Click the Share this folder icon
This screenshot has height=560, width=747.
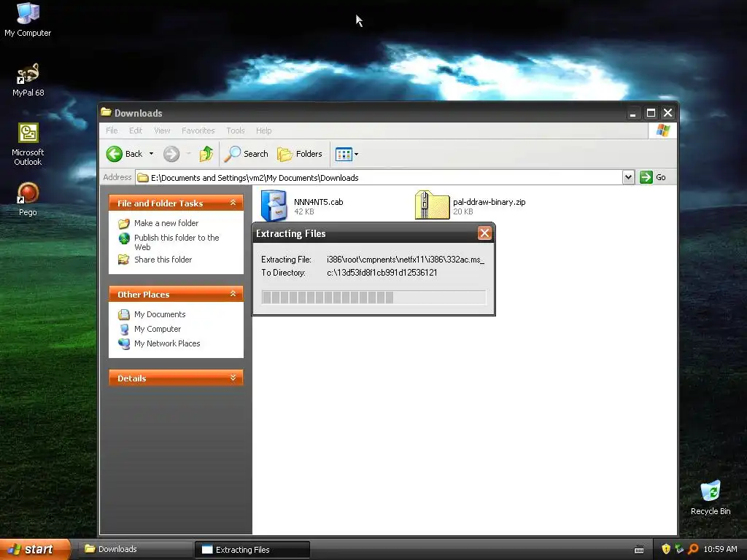tap(124, 260)
